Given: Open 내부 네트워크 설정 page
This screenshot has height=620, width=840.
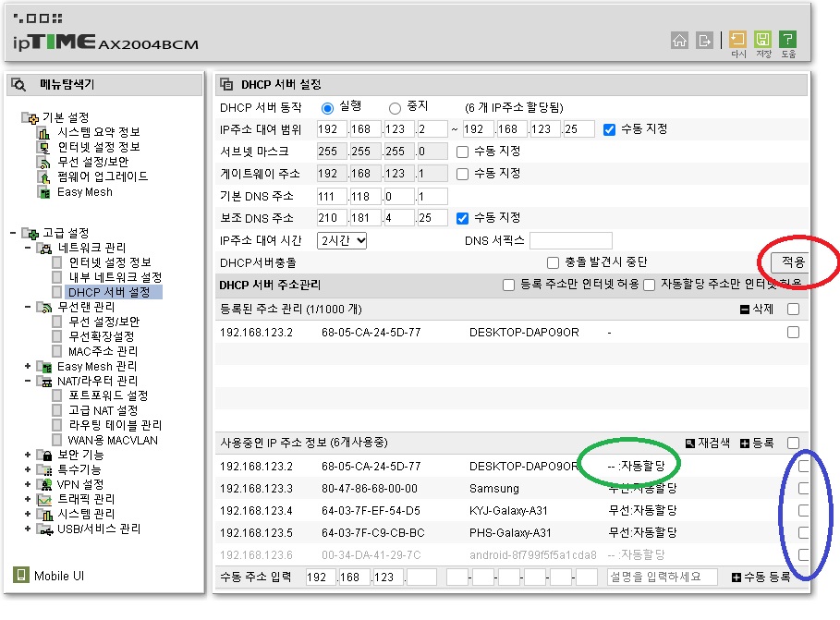Looking at the screenshot, I should [116, 277].
